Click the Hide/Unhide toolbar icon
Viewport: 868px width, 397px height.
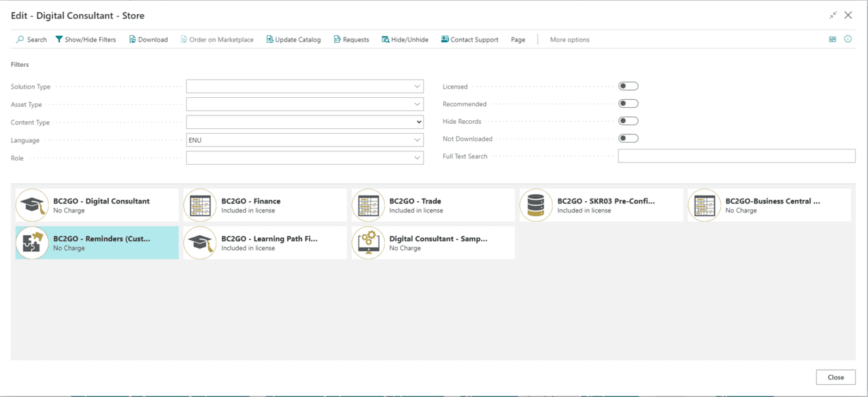(x=385, y=39)
